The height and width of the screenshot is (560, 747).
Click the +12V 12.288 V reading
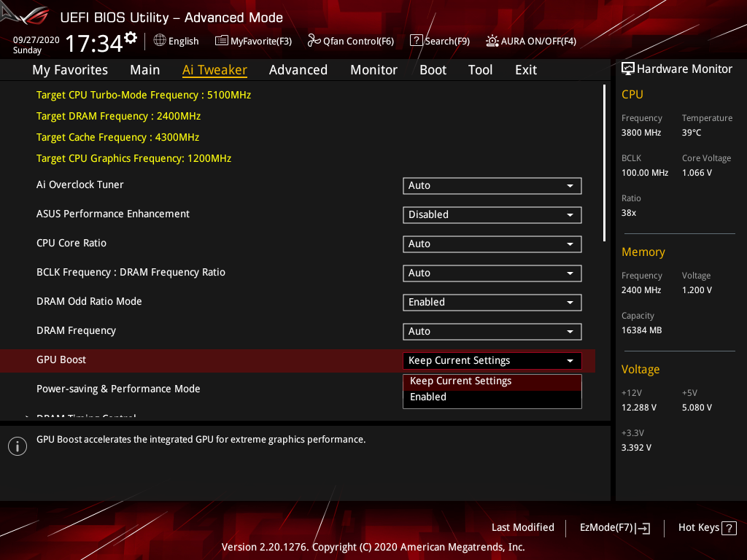click(x=638, y=408)
